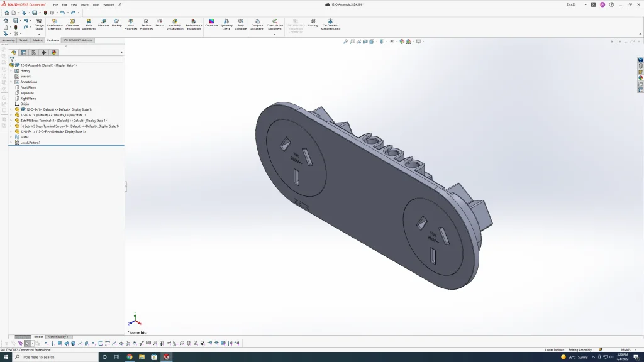
Task: Select Front Plane in the feature tree
Action: (x=28, y=87)
